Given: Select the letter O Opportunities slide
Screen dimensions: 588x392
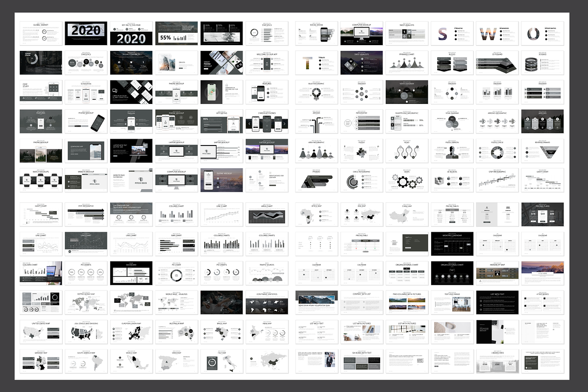Looking at the screenshot, I should 542,33.
